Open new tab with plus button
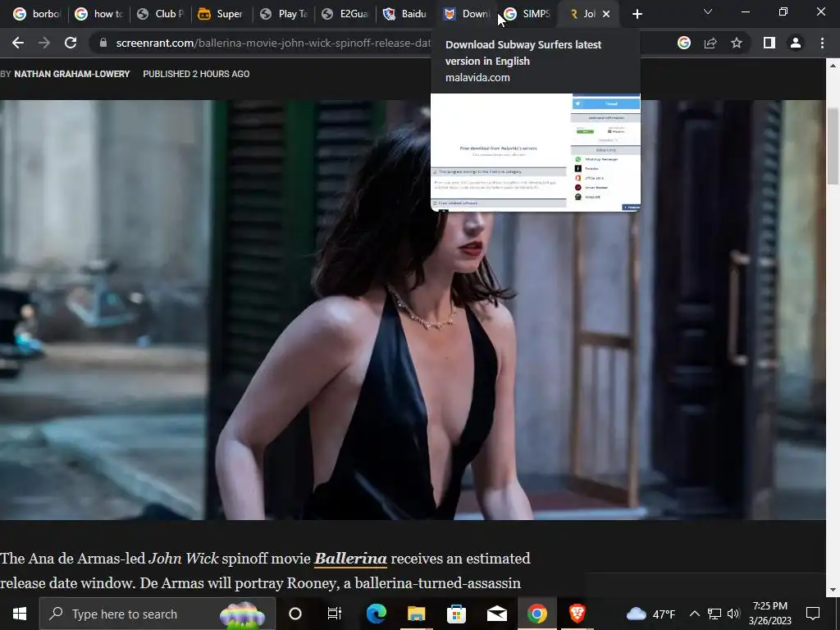Screen dimensions: 840x630 click(637, 14)
